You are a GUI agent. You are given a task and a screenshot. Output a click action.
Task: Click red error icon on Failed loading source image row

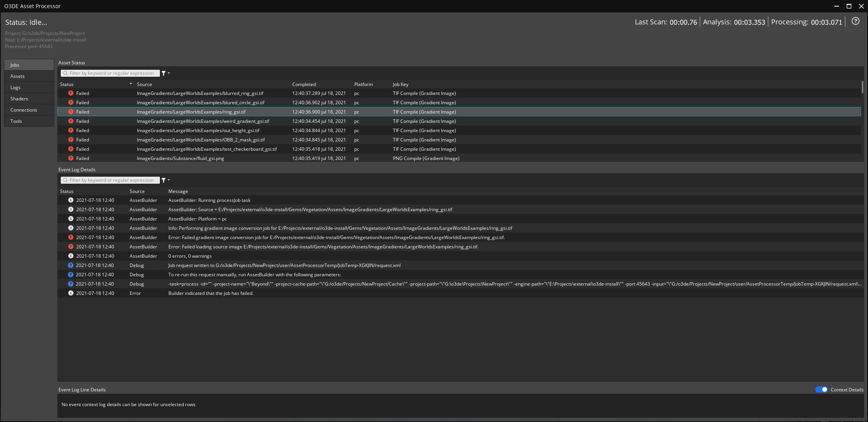click(x=71, y=246)
